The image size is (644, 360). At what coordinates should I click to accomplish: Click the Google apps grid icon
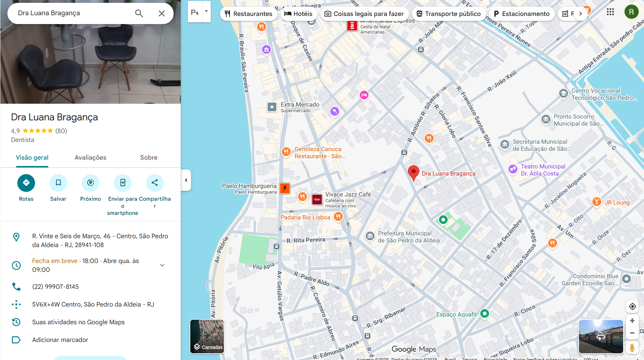pyautogui.click(x=610, y=12)
